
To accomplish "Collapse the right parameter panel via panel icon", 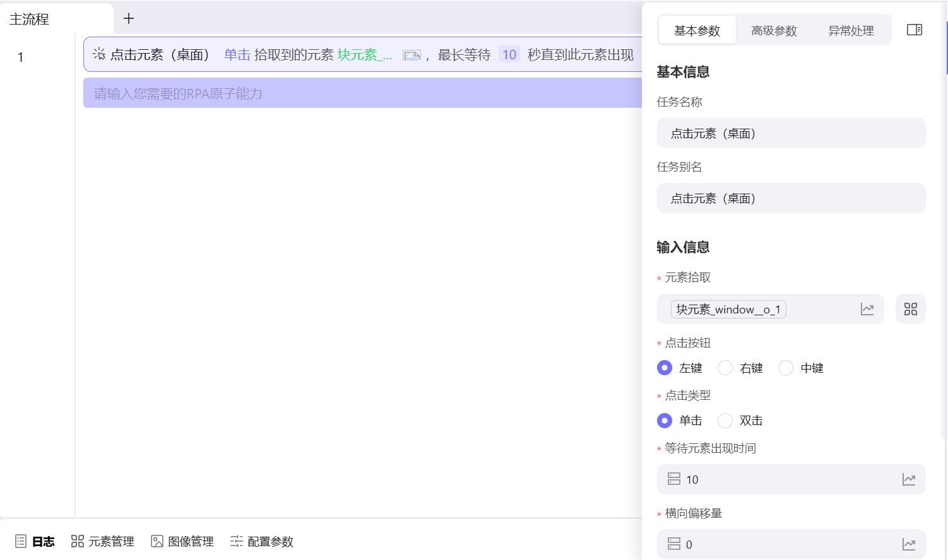I will tap(914, 29).
